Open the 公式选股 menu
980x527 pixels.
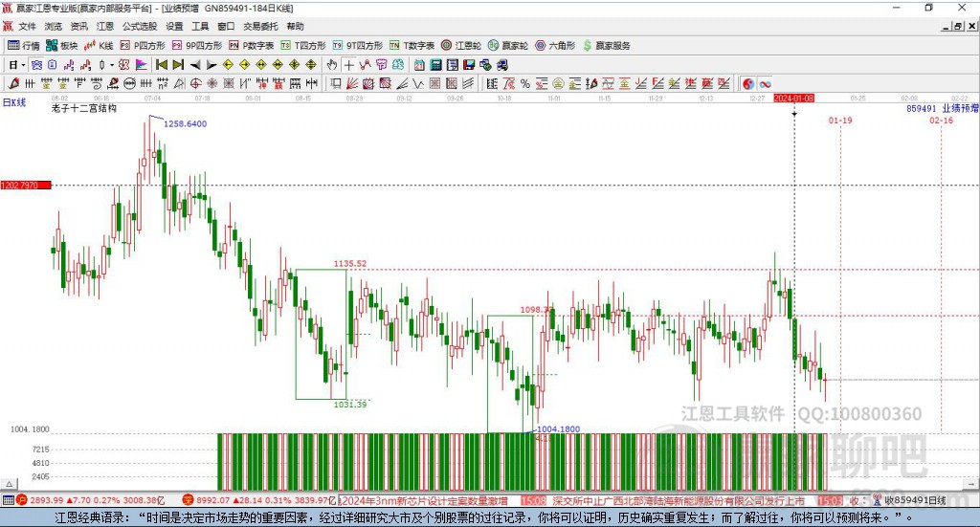(x=139, y=27)
